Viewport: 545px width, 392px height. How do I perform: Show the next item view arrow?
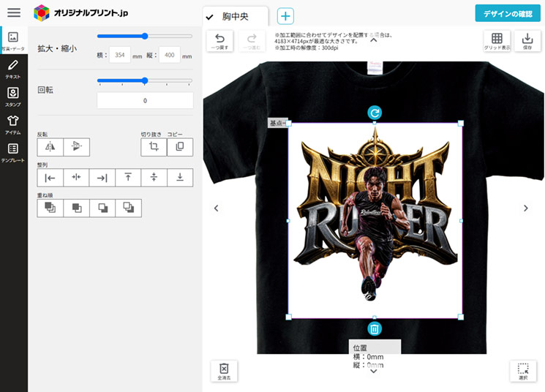(x=525, y=208)
